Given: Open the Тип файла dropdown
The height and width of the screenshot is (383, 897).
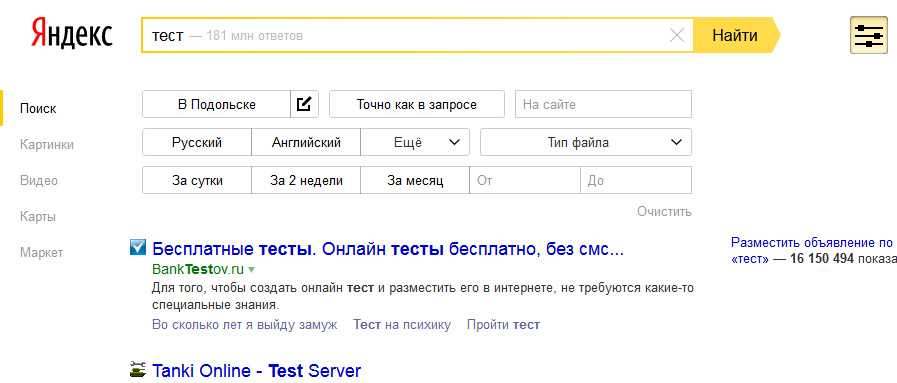Looking at the screenshot, I should 586,142.
